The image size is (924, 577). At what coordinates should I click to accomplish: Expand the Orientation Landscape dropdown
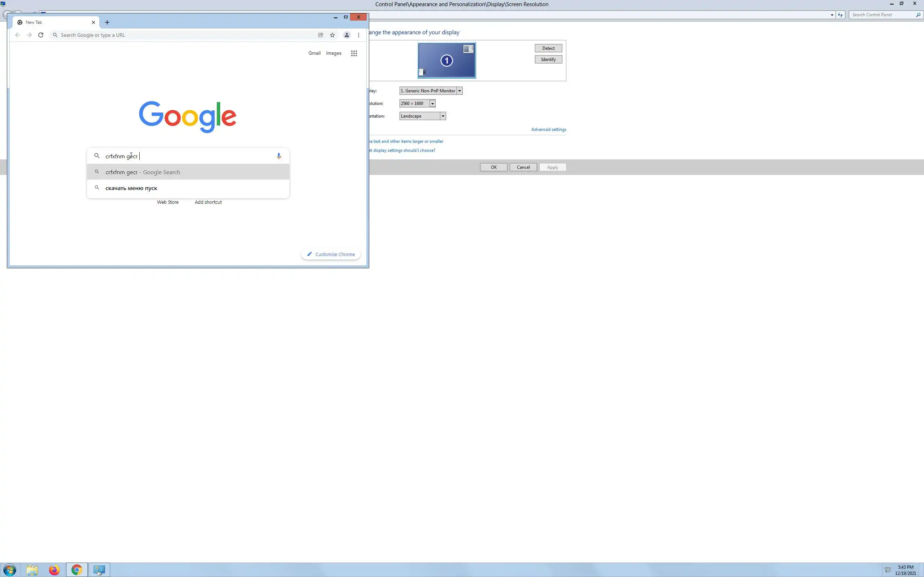pos(443,116)
